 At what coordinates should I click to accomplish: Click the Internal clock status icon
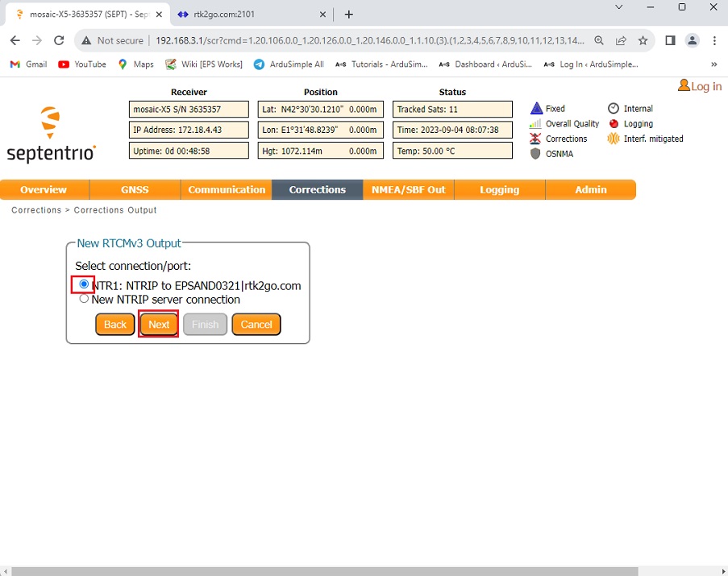(614, 109)
